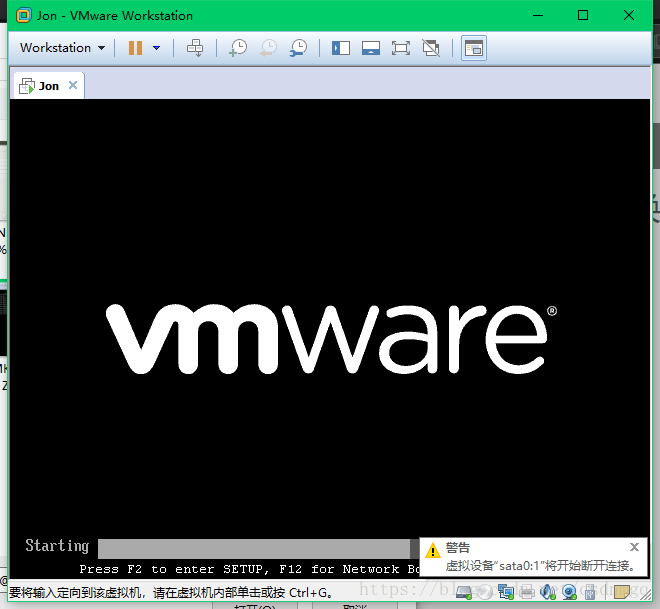Viewport: 660px width, 609px height.
Task: Click the USB device status bar icon
Action: [590, 592]
